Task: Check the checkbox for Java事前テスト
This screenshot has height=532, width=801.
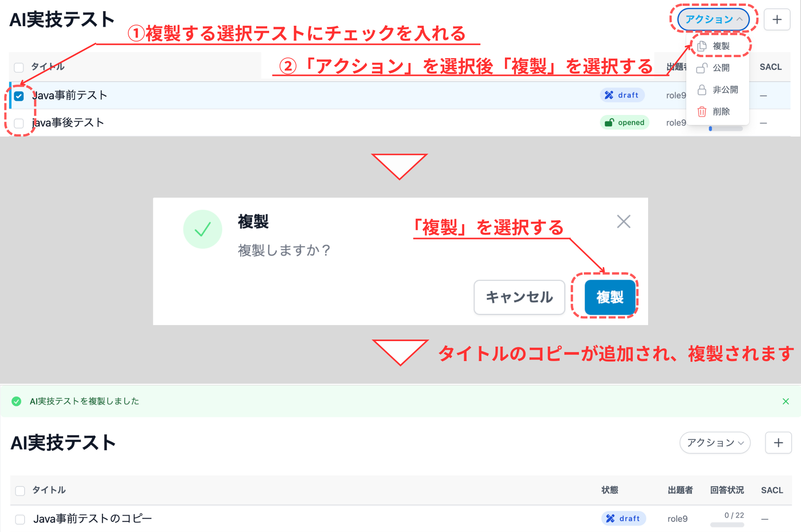Action: pos(18,95)
